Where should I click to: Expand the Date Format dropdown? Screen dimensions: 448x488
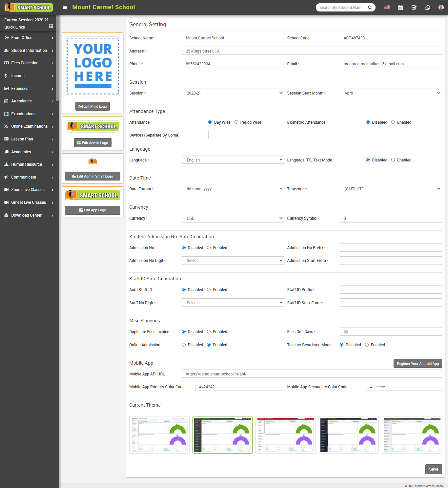click(233, 189)
